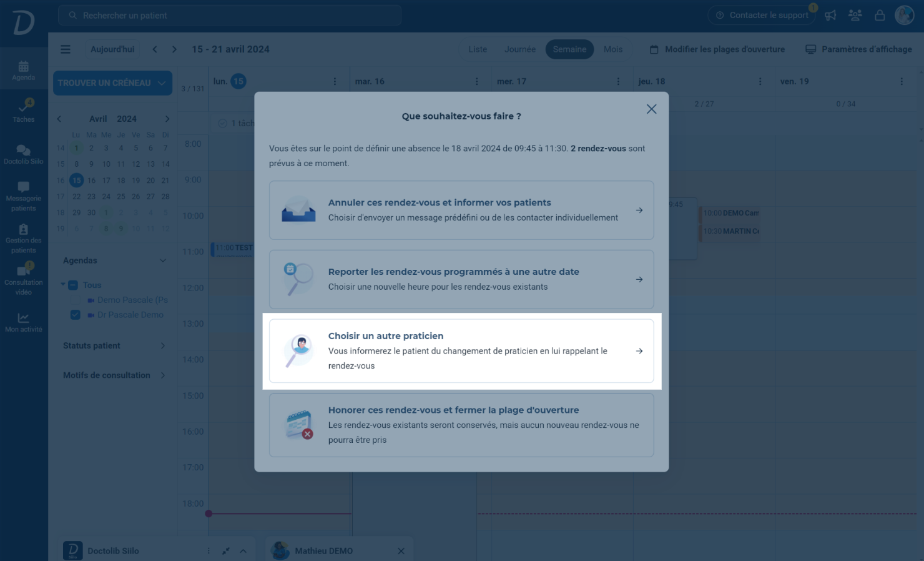Viewport: 924px width, 561px height.
Task: Choose Honorer ces rendez-vous option
Action: tap(461, 425)
